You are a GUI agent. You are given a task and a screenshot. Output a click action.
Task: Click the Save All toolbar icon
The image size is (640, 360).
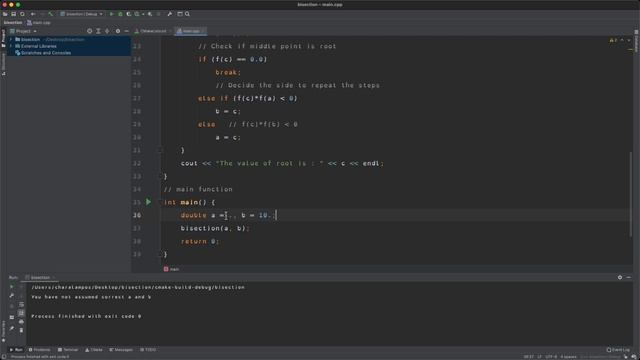tap(13, 14)
